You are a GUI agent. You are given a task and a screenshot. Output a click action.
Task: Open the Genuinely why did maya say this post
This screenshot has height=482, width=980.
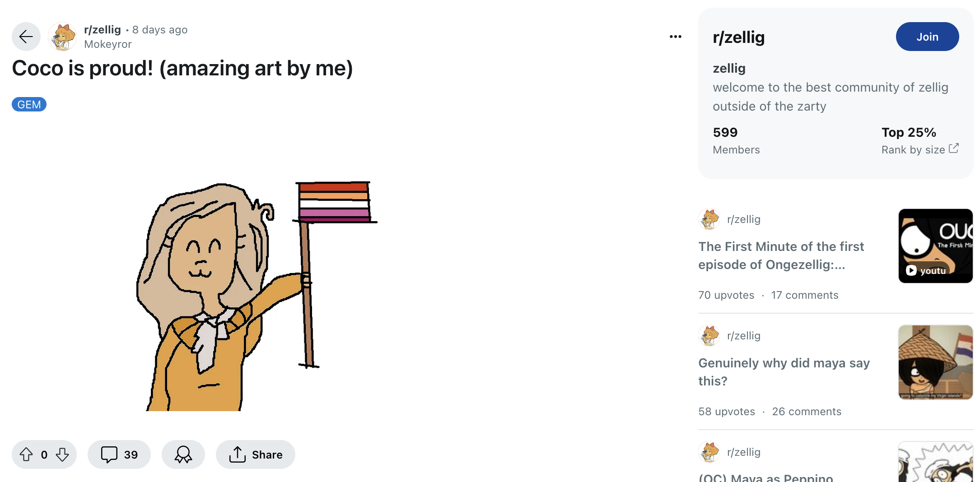784,372
